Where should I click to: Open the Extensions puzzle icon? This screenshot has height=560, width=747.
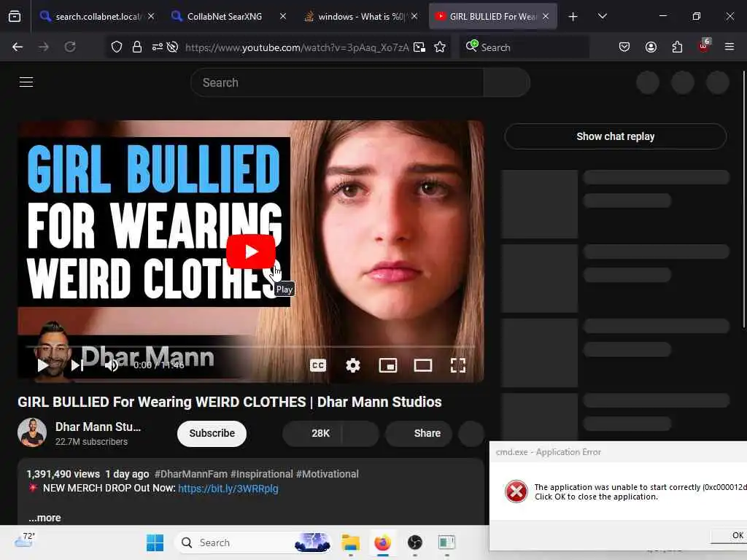click(x=677, y=47)
